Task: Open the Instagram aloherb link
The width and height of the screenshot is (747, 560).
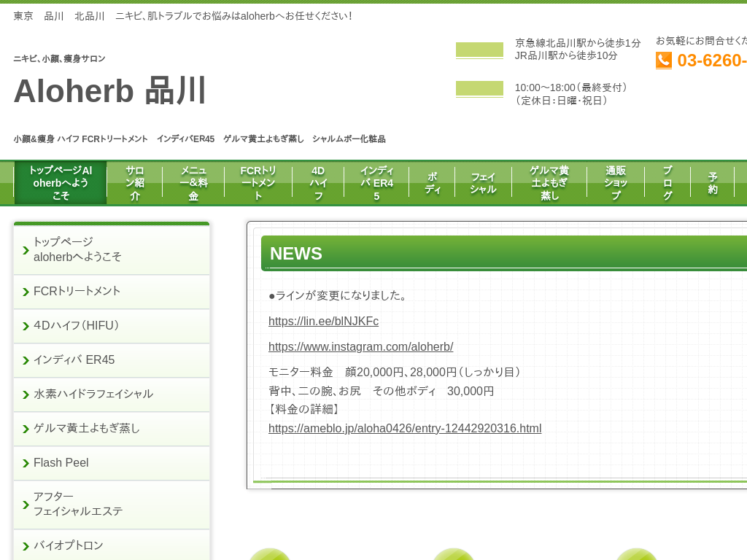Action: (360, 346)
